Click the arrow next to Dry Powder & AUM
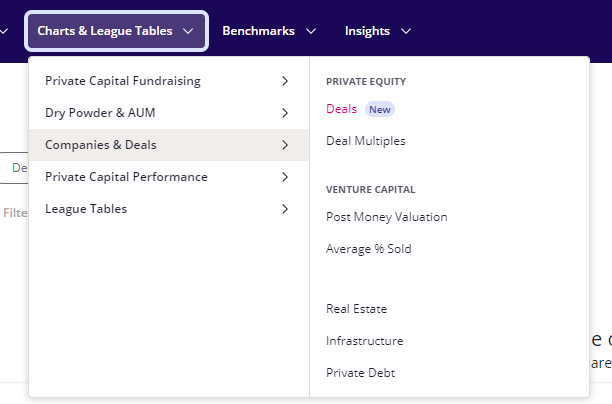This screenshot has width=612, height=404. 285,113
